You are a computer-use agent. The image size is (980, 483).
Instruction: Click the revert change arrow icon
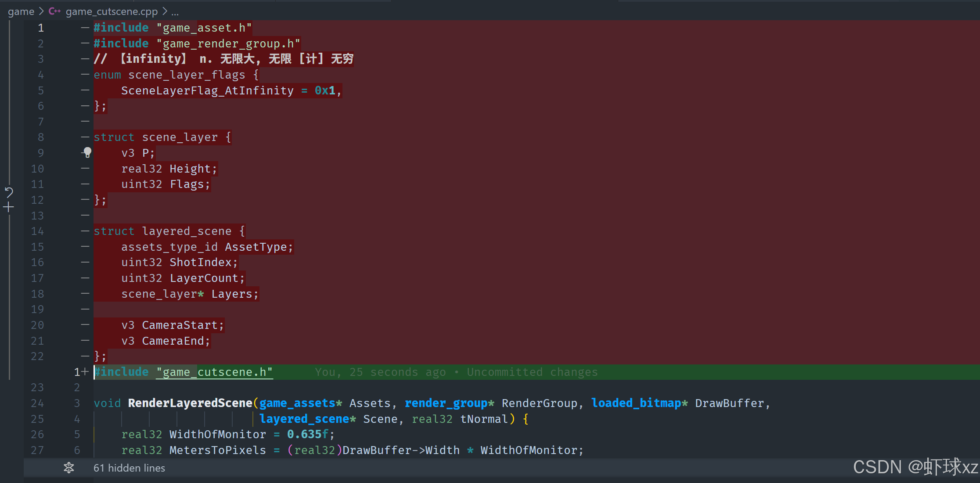coord(9,192)
